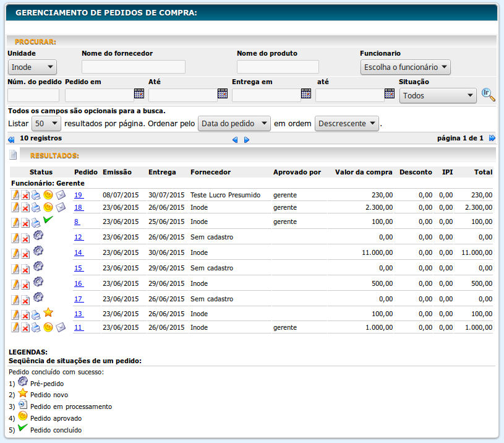Screen dimensions: 504x443
Task: Print order 8 with the printer icon
Action: [36, 223]
